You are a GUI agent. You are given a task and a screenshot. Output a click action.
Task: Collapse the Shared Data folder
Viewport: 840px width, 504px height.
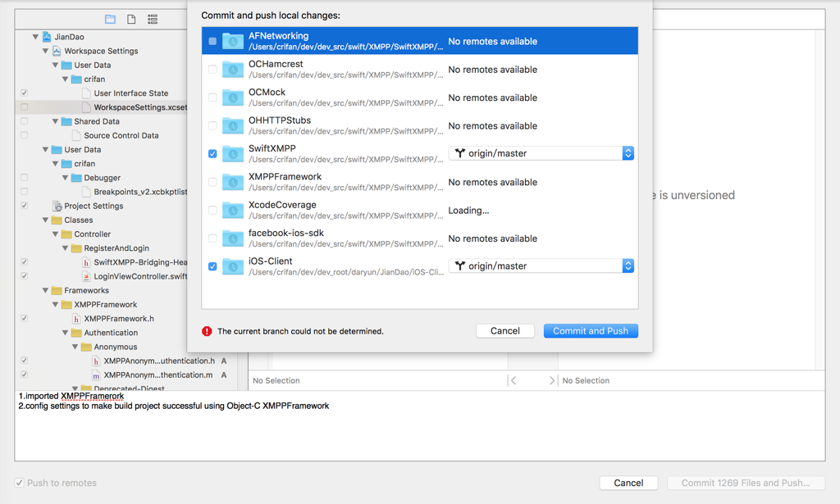[x=55, y=121]
